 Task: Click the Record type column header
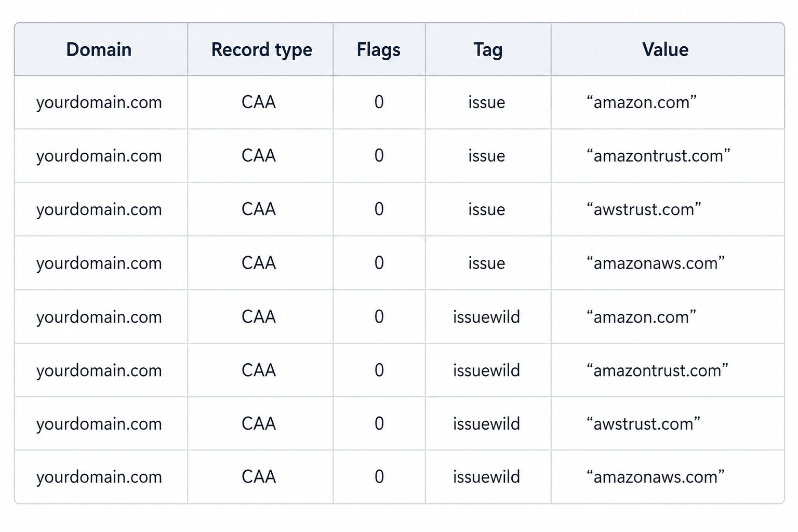[261, 50]
